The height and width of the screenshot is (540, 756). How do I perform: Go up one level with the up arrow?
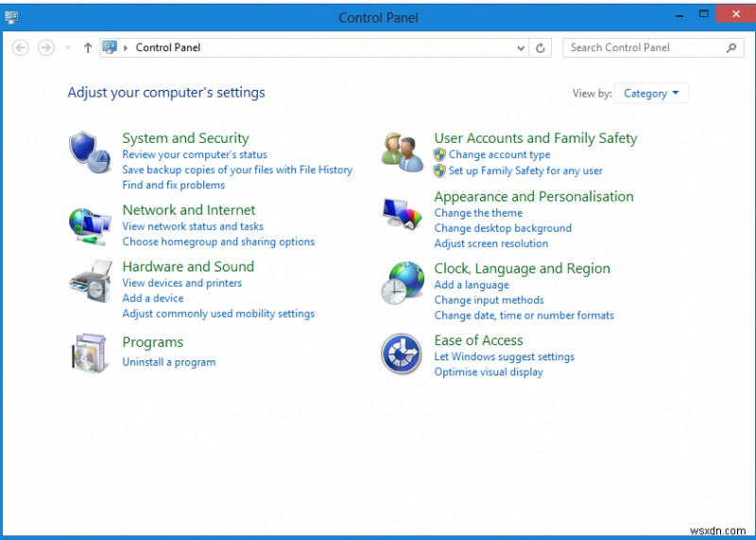point(88,48)
